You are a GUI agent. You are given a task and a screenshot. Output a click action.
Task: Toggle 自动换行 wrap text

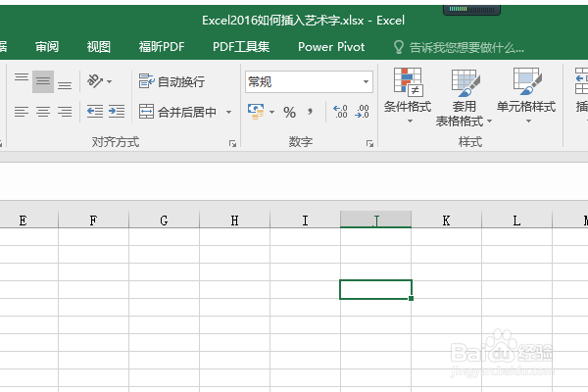(171, 81)
